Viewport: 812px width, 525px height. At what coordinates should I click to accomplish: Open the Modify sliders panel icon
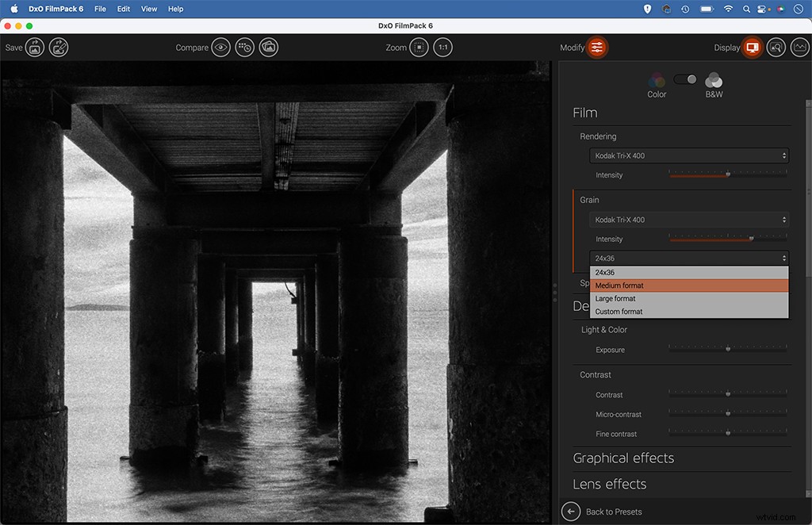596,47
